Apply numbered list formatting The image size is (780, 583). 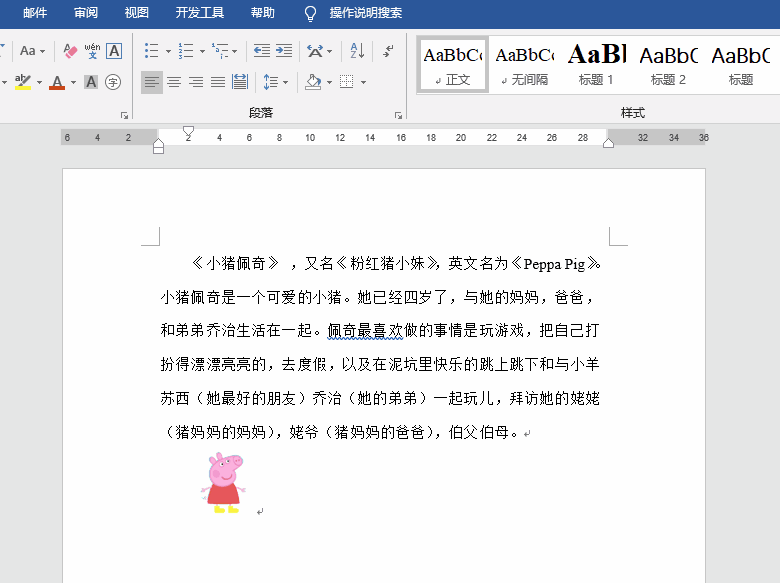[x=186, y=51]
